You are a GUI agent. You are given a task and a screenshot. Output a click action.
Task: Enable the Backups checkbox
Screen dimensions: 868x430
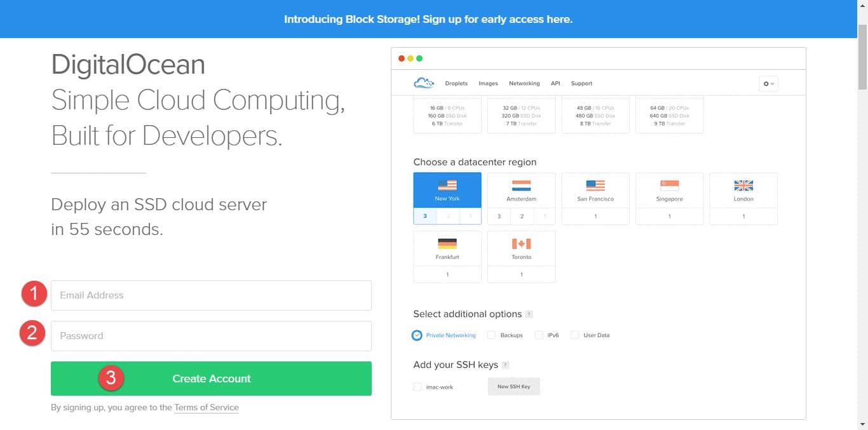click(491, 335)
